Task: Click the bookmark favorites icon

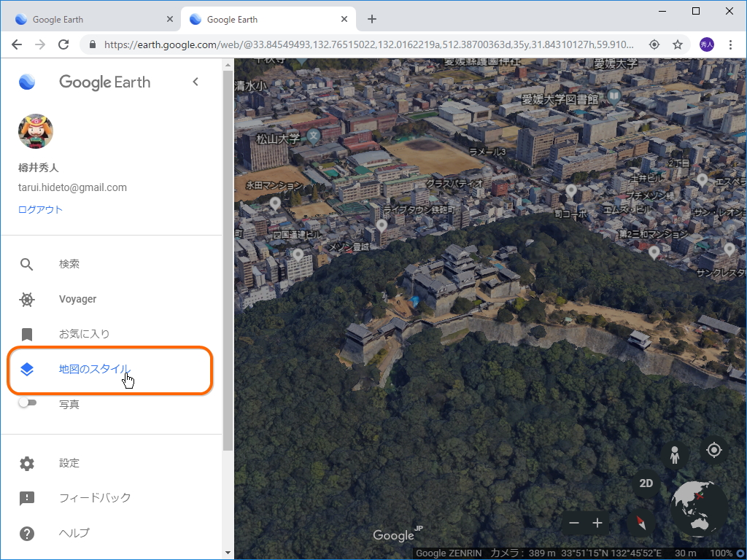Action: 27,334
